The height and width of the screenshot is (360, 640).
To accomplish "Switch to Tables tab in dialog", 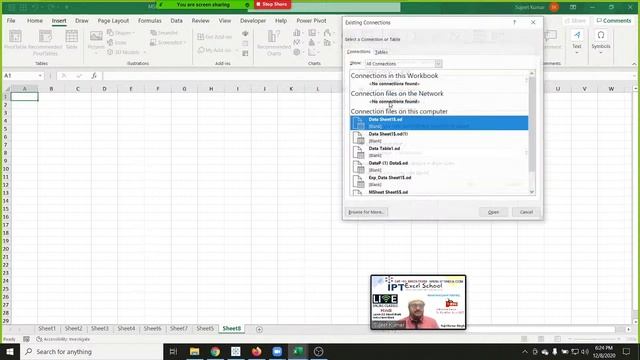I will pyautogui.click(x=381, y=52).
